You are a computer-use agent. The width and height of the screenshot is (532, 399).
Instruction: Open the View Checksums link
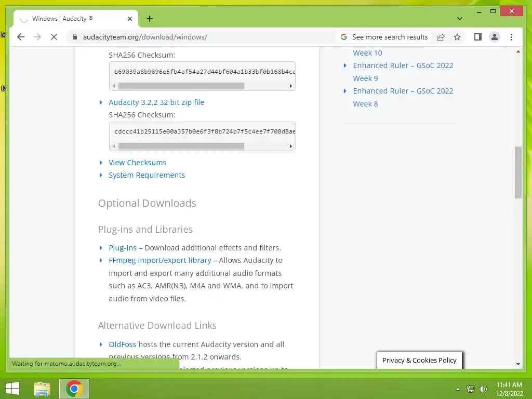[x=137, y=163]
